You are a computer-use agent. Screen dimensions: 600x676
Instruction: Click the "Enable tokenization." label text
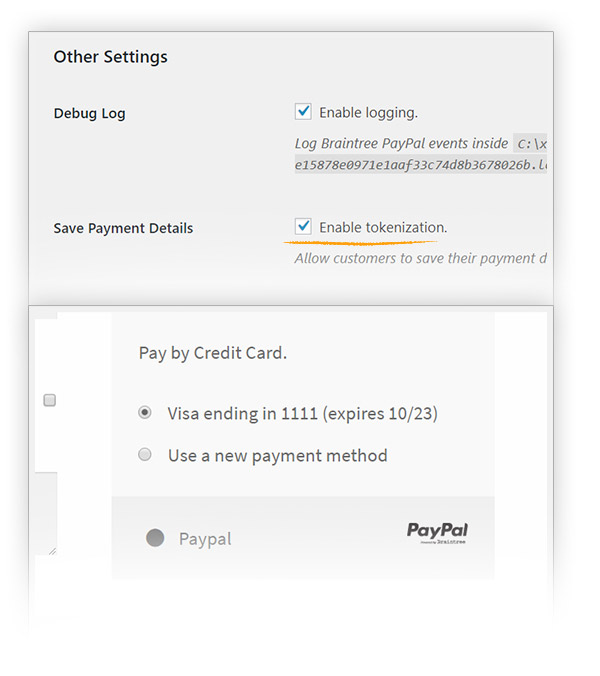point(383,228)
